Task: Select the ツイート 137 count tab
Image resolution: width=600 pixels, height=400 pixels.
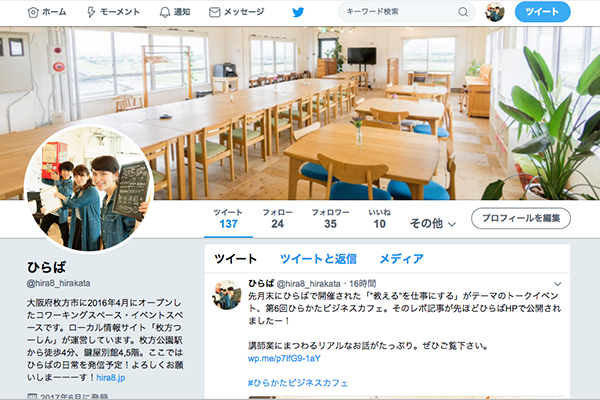Action: tap(228, 219)
